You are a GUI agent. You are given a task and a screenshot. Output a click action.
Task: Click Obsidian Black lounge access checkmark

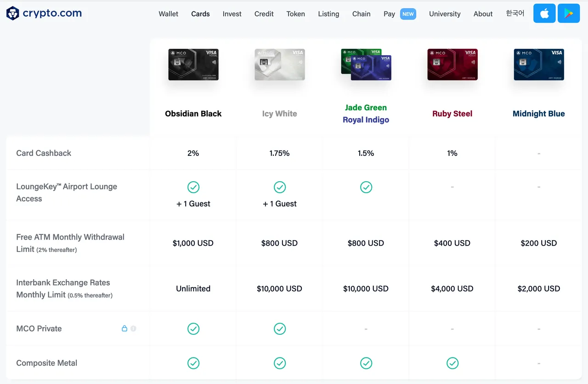[193, 187]
